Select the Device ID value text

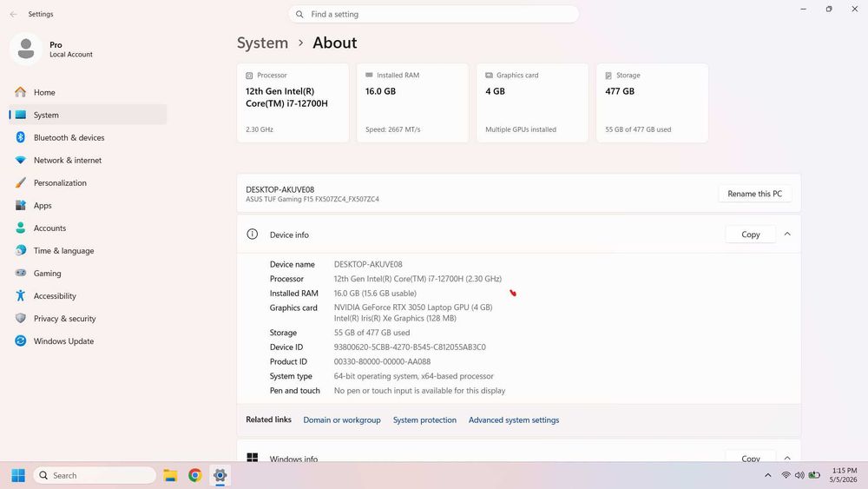[410, 347]
